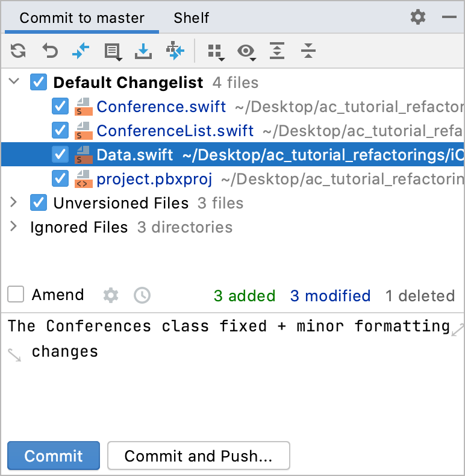The image size is (465, 476).
Task: Switch to the Shelf tab
Action: [x=192, y=17]
